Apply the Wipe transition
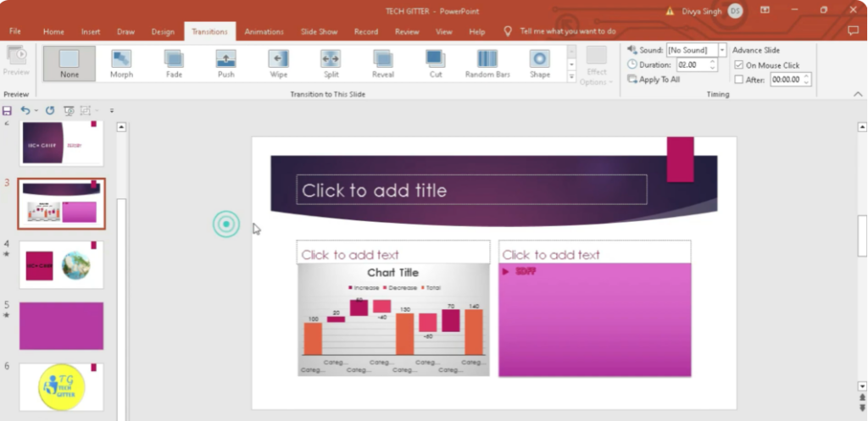The width and height of the screenshot is (868, 421). (x=278, y=64)
